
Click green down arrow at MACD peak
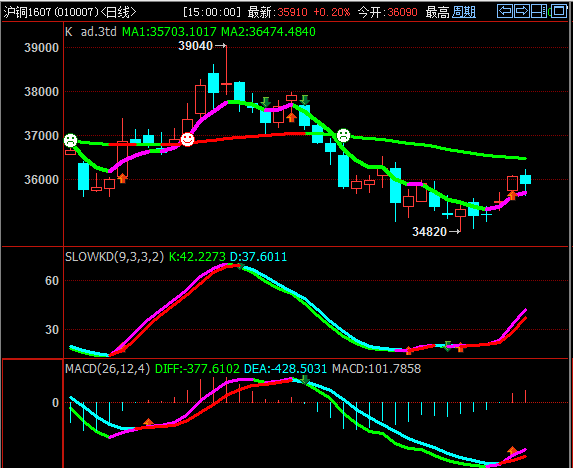coord(305,380)
